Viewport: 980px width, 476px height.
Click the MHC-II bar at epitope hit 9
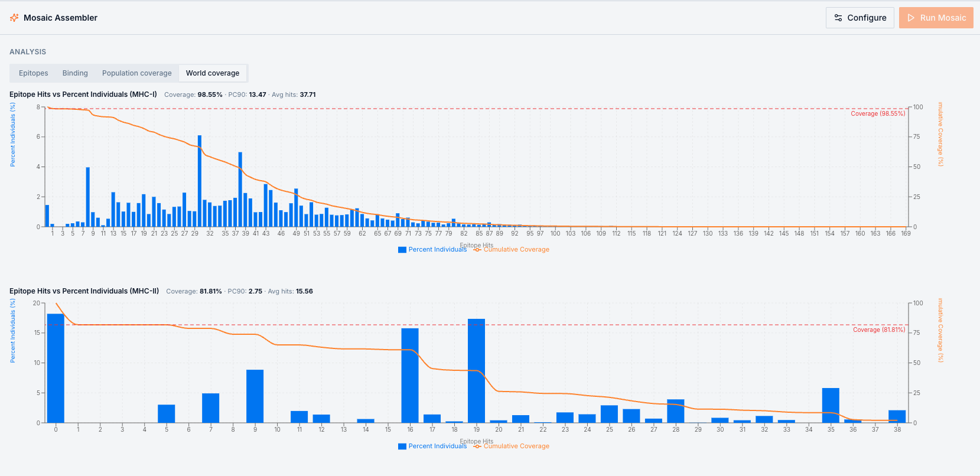point(255,396)
